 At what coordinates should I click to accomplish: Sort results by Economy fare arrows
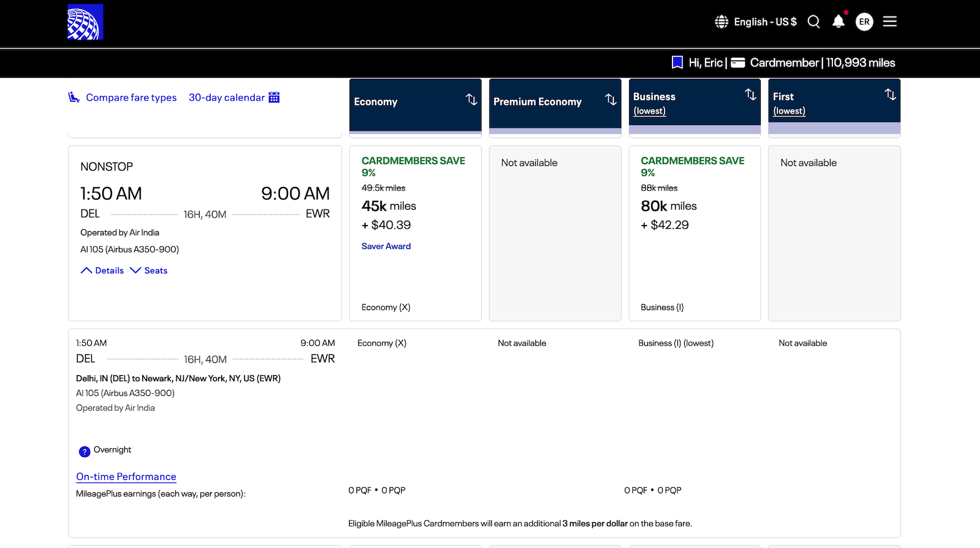click(471, 99)
